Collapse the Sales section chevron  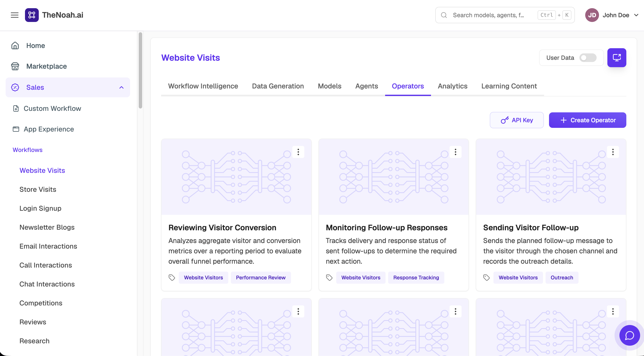(x=121, y=87)
